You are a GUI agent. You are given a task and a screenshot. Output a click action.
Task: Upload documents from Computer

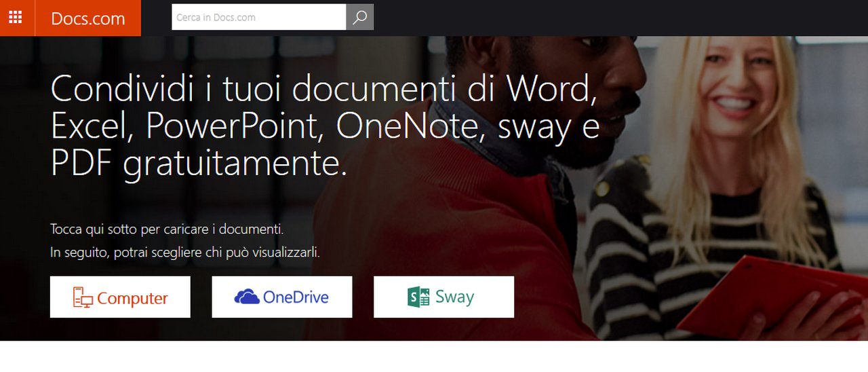click(120, 297)
